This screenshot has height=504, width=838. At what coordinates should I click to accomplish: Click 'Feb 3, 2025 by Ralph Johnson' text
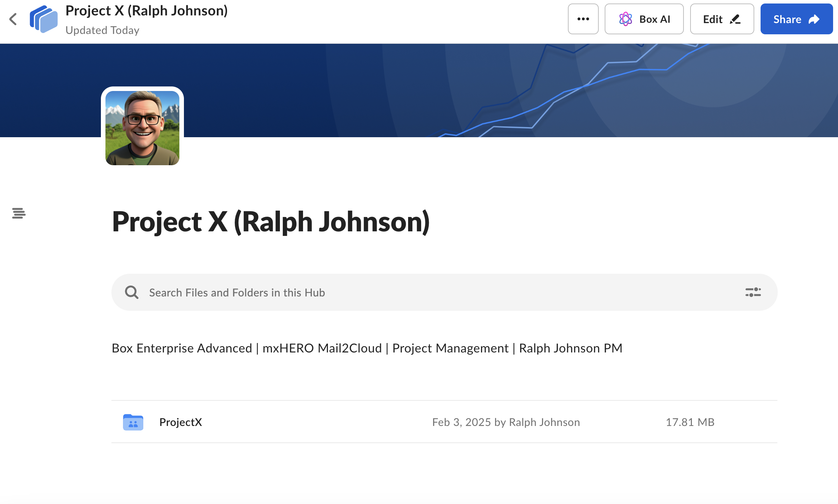point(506,422)
